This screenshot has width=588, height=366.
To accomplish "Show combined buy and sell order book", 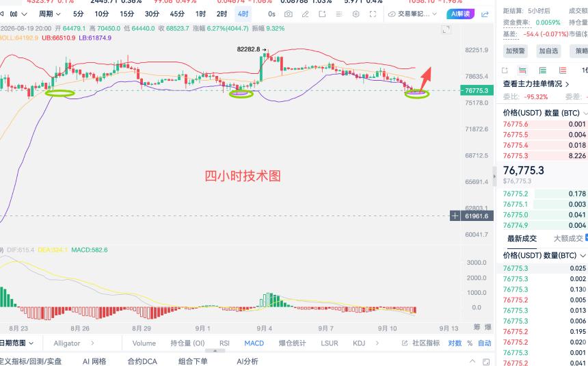I will click(522, 70).
